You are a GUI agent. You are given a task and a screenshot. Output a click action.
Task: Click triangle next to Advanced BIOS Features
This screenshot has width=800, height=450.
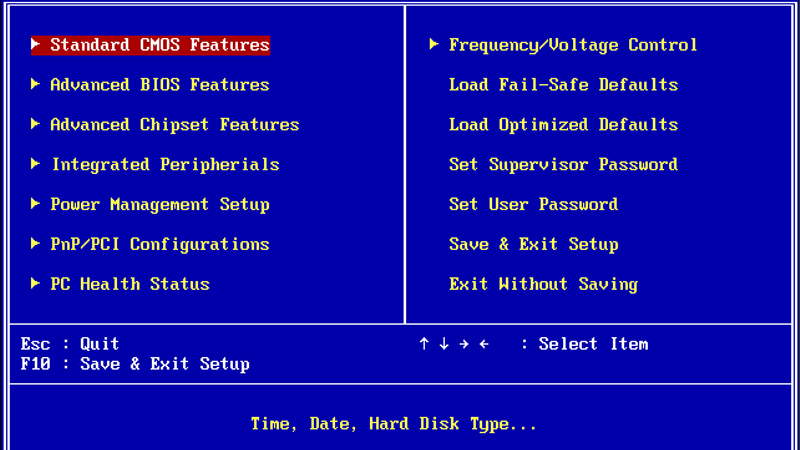[x=35, y=84]
